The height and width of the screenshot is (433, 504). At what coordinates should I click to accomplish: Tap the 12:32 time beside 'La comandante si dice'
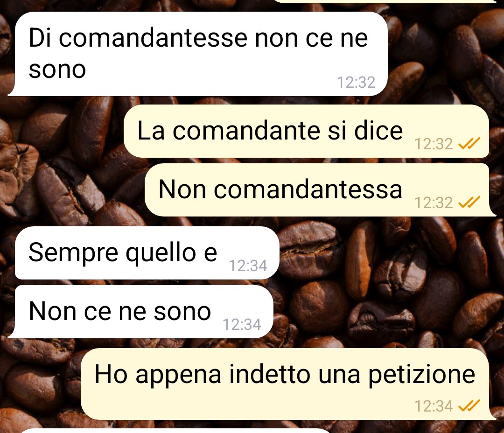tap(434, 144)
